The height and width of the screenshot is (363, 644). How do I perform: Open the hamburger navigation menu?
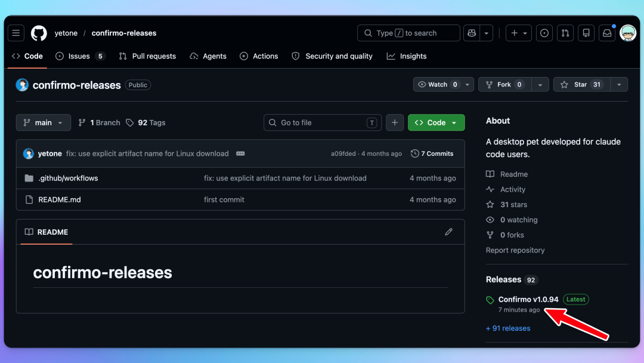[x=16, y=33]
